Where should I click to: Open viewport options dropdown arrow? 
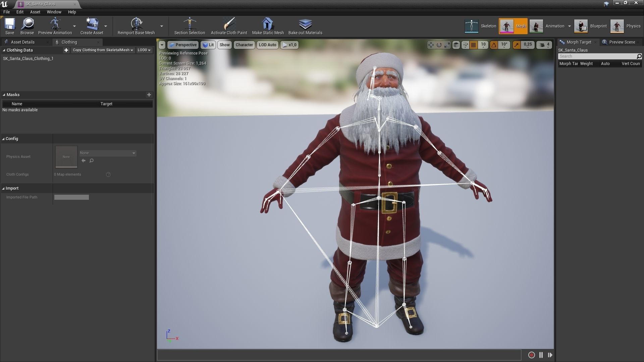(162, 45)
